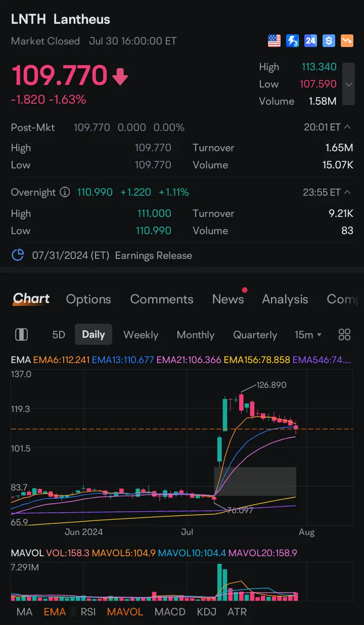This screenshot has width=364, height=625.
Task: Select the 5D chart period
Action: 59,335
